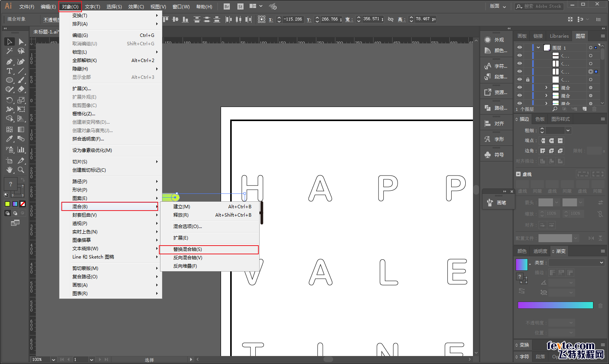Unlock the locked sublayer via padlock
Viewport: 609px width, 364px height.
[528, 80]
